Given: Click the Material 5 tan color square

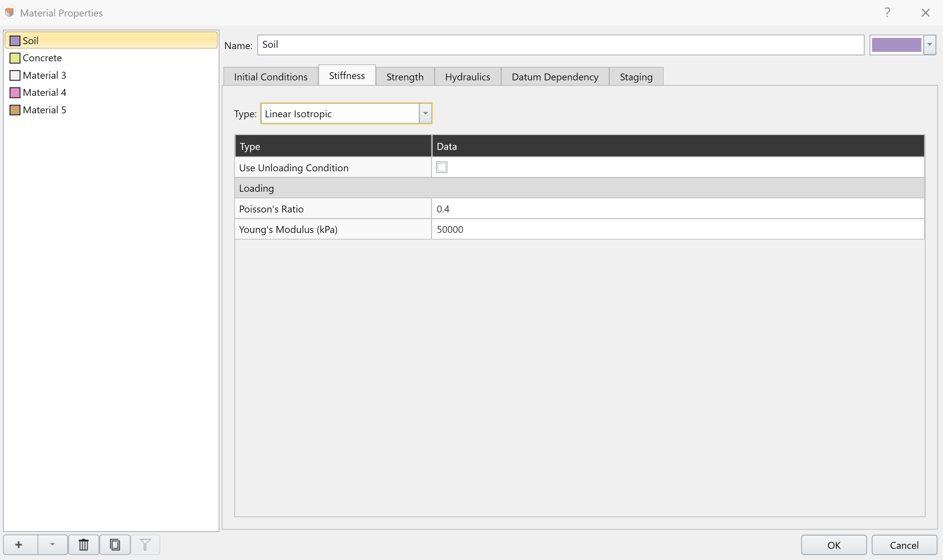Looking at the screenshot, I should 15,110.
